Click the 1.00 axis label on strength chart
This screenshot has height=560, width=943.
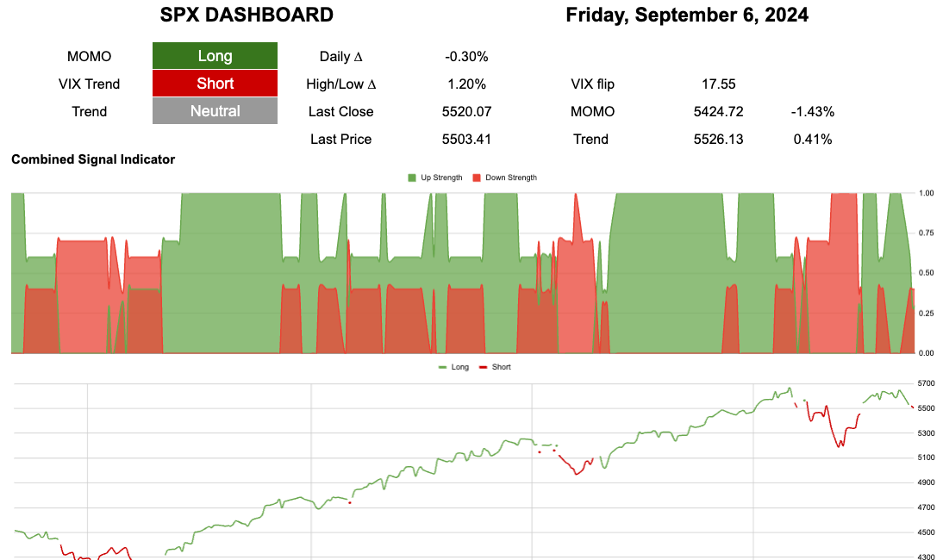pos(926,194)
